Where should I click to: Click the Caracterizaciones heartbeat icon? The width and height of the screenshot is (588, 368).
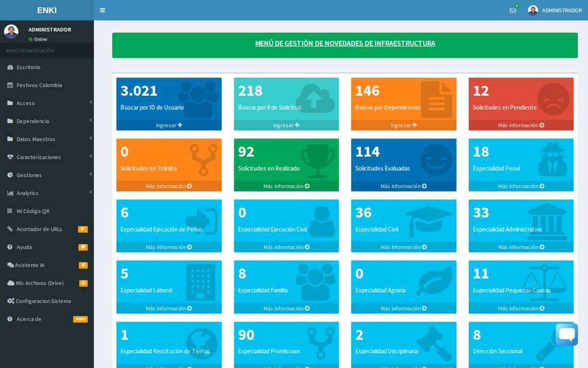(10, 157)
